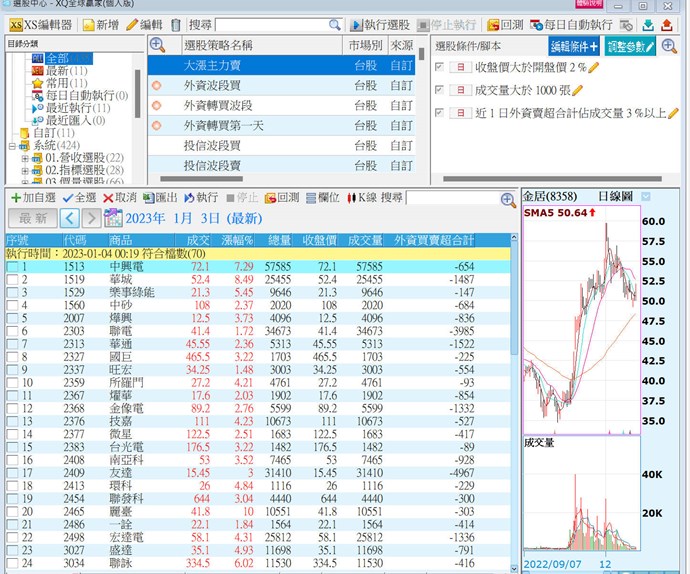Click the 編輯條件 button
This screenshot has height=574, width=690.
pyautogui.click(x=575, y=46)
